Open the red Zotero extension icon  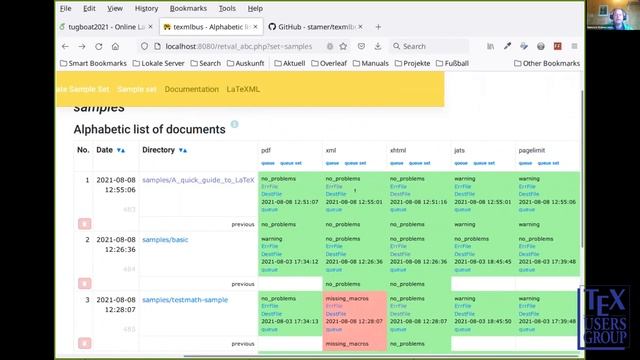click(x=558, y=47)
